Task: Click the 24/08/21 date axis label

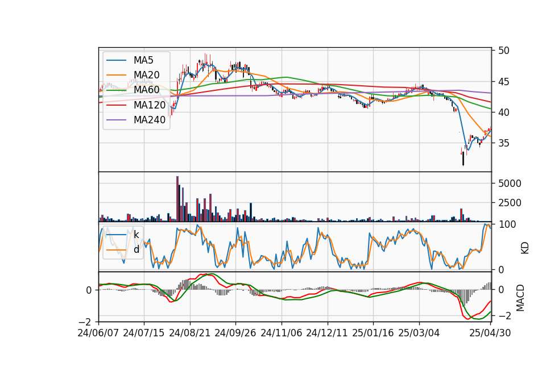Action: (x=190, y=333)
